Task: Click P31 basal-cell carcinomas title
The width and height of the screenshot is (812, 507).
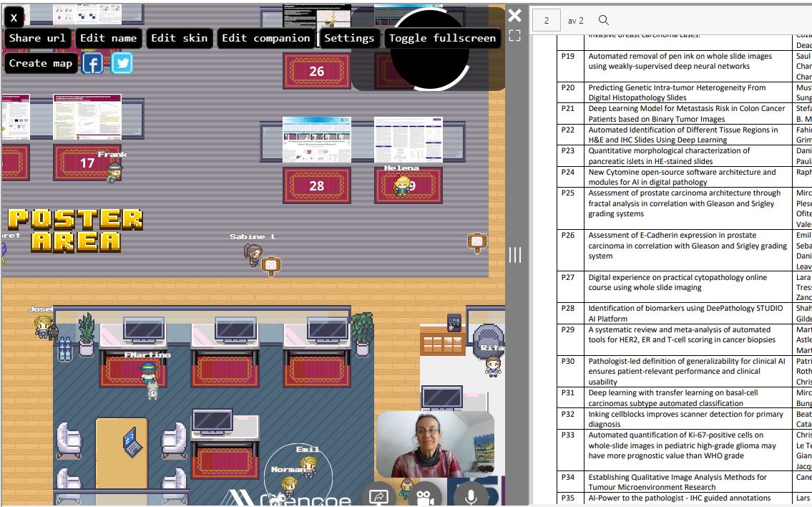Action: coord(673,398)
